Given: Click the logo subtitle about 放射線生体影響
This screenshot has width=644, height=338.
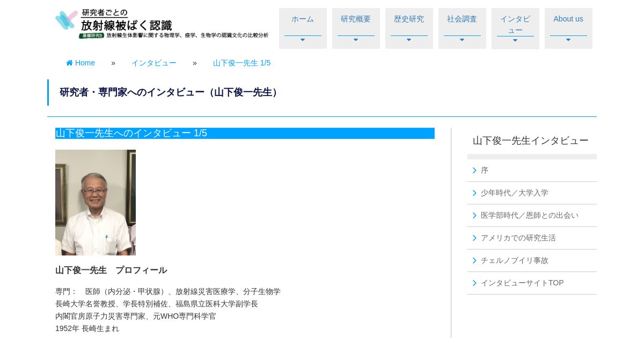Looking at the screenshot, I should (187, 35).
